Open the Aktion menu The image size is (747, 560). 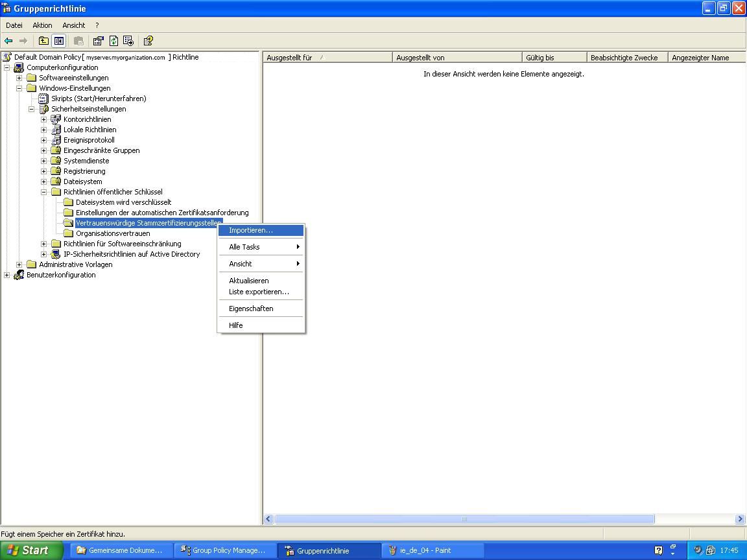(x=42, y=25)
